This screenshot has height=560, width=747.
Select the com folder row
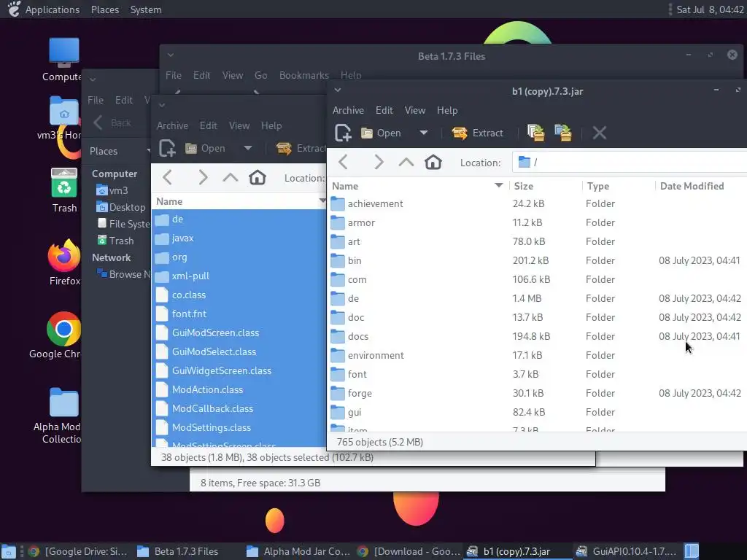pyautogui.click(x=538, y=279)
